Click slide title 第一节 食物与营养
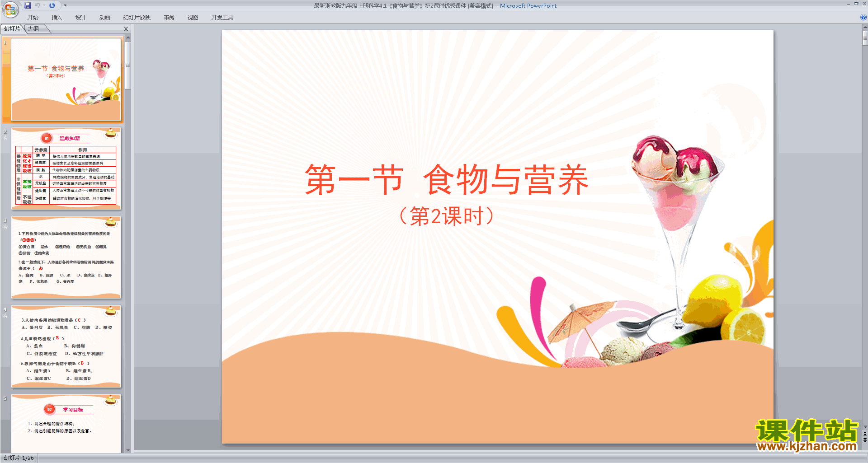The width and height of the screenshot is (868, 463). (447, 179)
